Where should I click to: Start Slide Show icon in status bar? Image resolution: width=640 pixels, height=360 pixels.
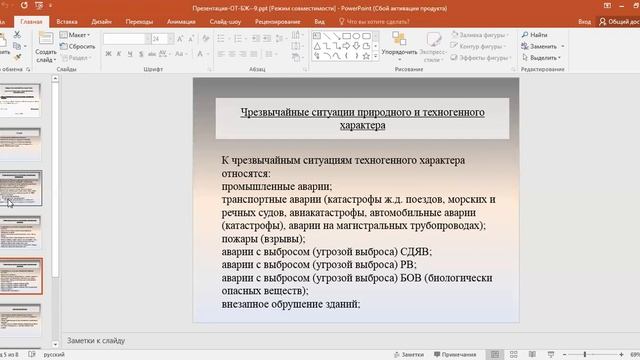pos(551,354)
